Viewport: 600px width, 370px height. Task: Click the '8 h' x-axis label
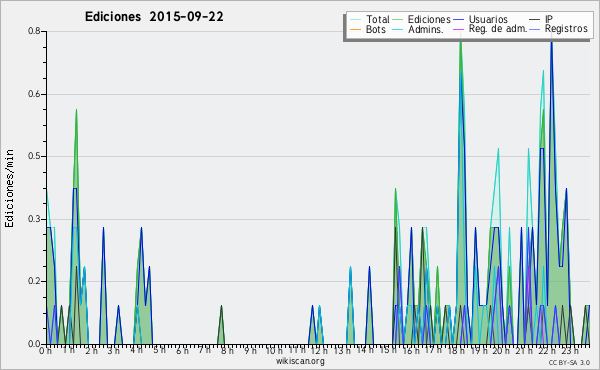pos(228,350)
